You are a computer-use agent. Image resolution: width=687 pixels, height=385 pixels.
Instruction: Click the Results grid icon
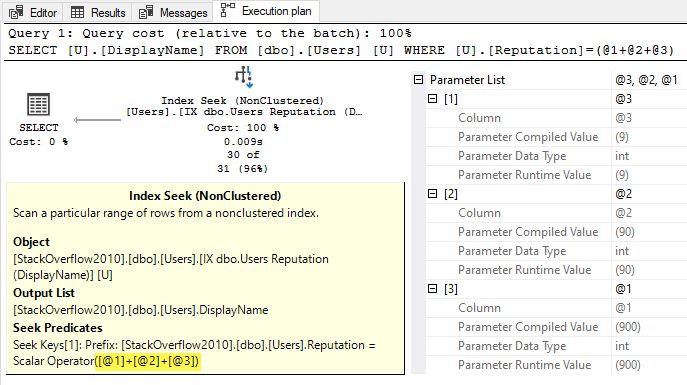point(78,12)
